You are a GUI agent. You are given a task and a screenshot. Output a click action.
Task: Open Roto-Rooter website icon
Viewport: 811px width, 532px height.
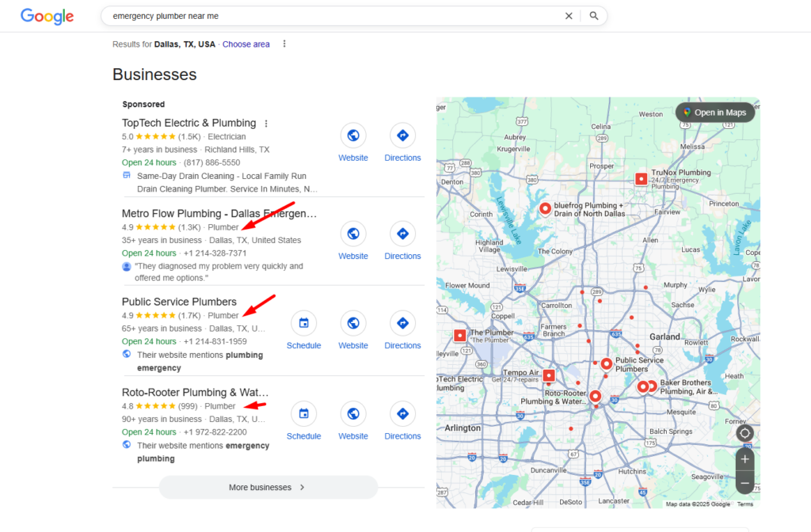tap(353, 413)
